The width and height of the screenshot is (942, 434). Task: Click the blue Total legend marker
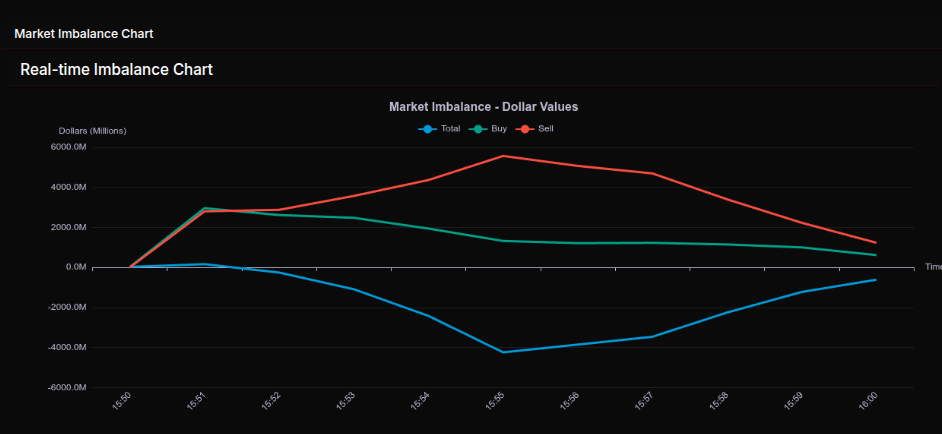[428, 129]
